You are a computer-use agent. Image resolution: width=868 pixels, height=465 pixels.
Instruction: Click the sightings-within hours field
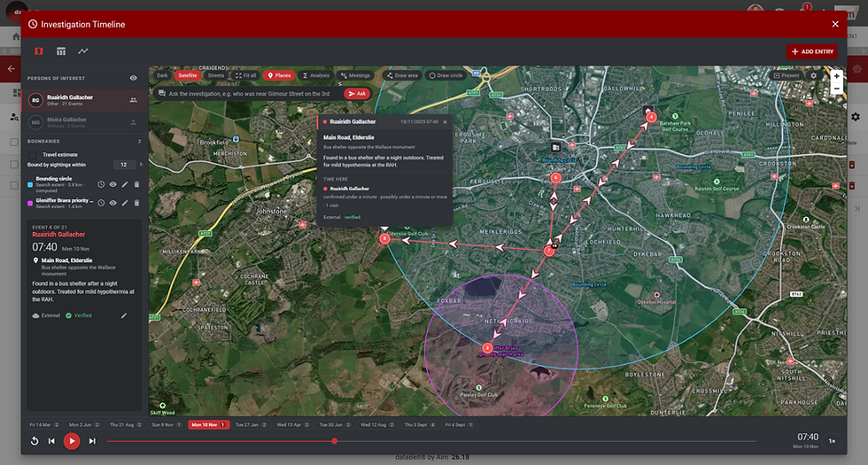[124, 165]
